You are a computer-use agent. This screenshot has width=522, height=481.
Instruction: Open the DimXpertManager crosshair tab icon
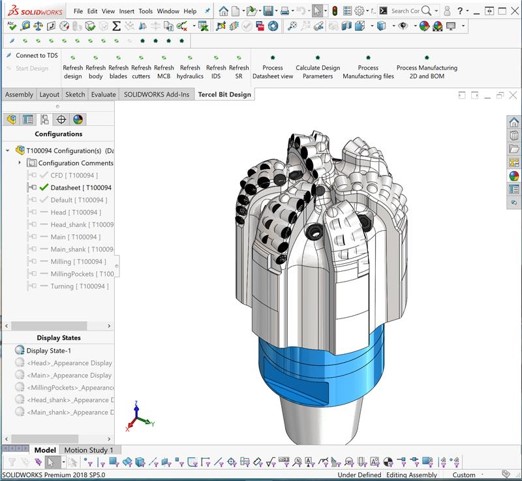(61, 119)
